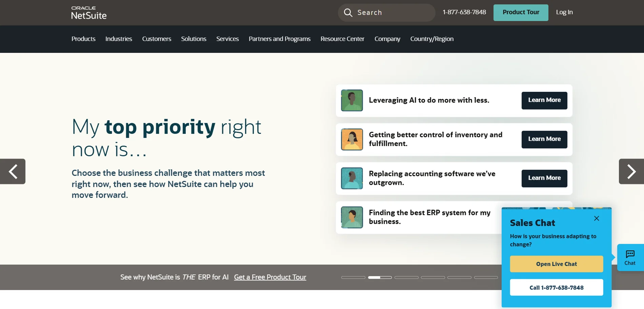Click the Oracle NetSuite logo
The image size is (644, 309).
pos(89,13)
